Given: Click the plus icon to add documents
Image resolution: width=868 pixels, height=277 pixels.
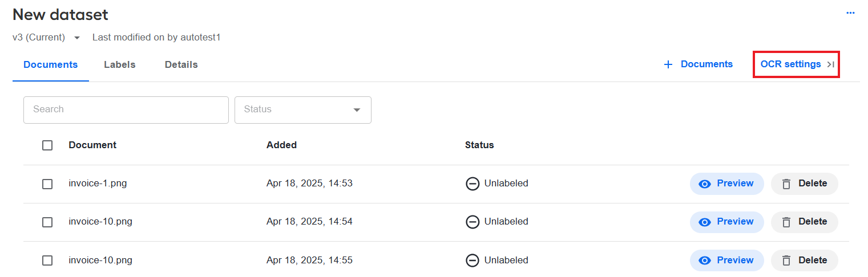Looking at the screenshot, I should point(668,64).
